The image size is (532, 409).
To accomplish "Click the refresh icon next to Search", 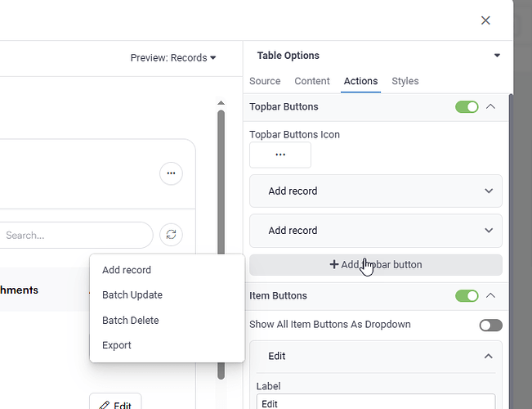I will [171, 235].
